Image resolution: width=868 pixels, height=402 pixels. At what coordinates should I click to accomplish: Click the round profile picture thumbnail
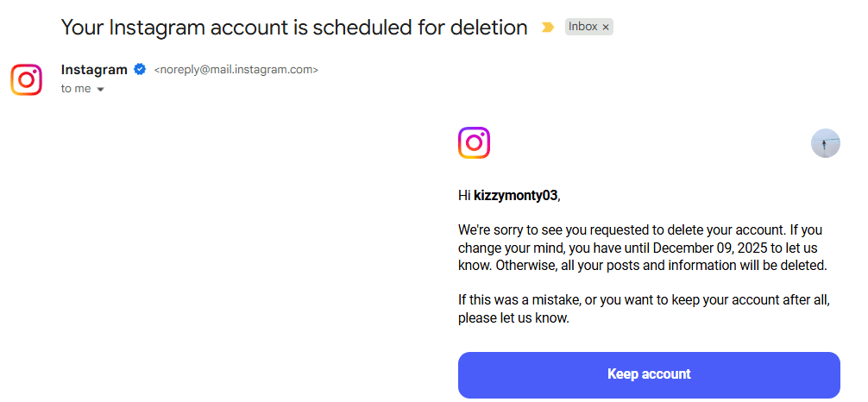pos(826,143)
